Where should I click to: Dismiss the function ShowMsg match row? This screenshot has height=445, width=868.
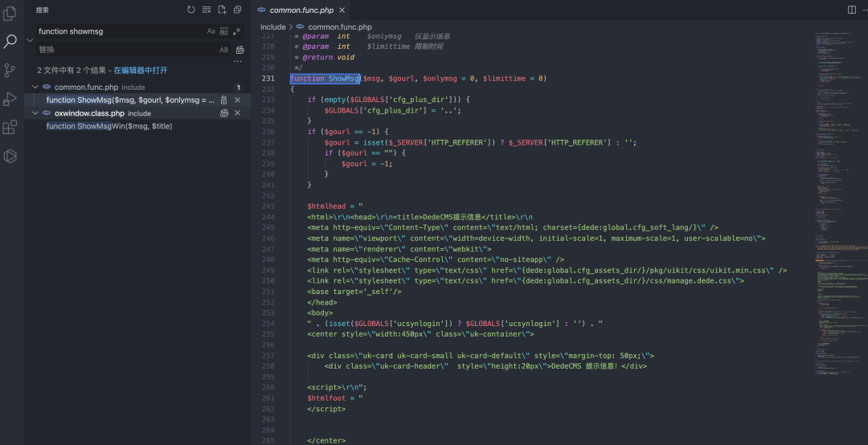(237, 100)
